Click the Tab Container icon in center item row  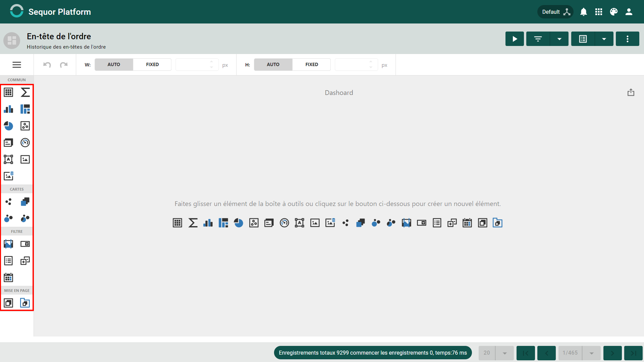pos(498,223)
